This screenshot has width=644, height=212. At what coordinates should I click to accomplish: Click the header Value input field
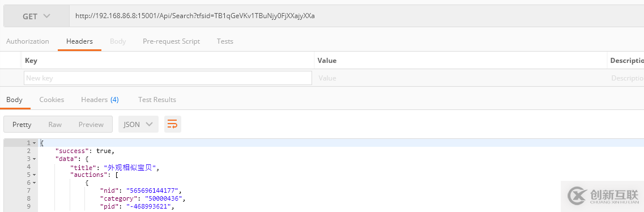(x=460, y=78)
